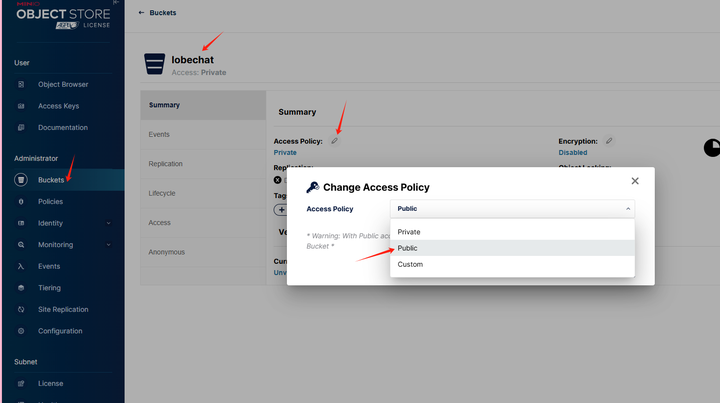Open Documentation link in sidebar

coord(62,128)
